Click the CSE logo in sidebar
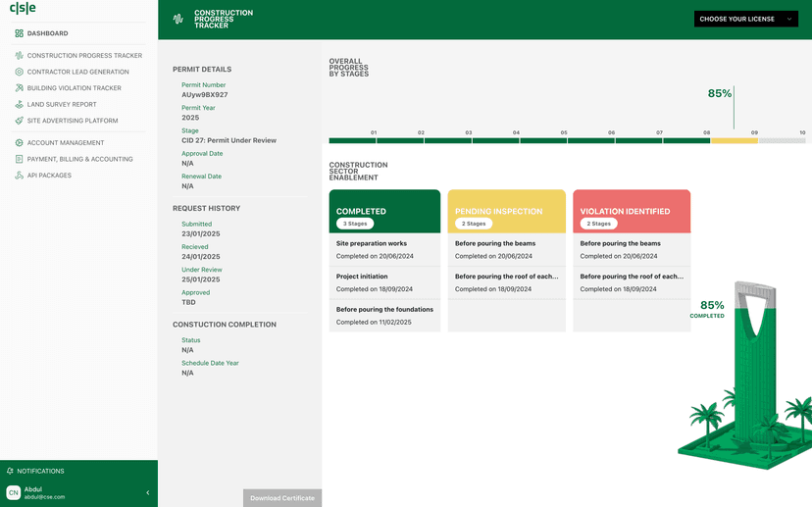Screen dimensions: 812x507 click(23, 10)
